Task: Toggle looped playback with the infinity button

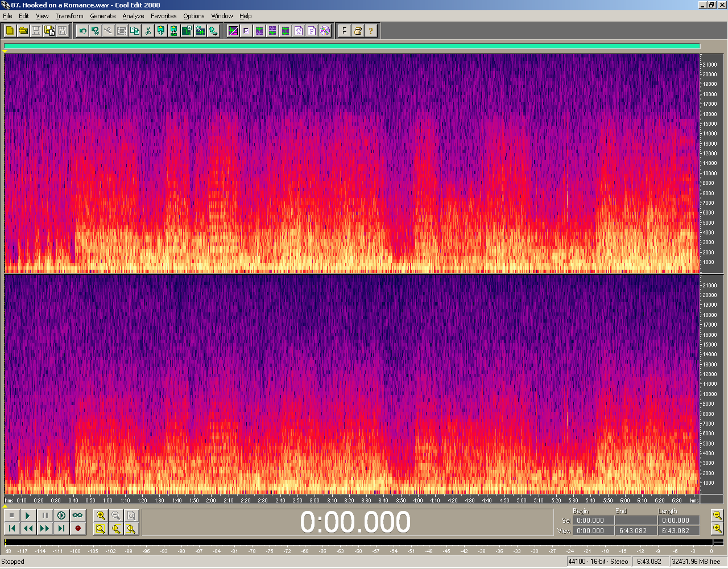Action: pyautogui.click(x=77, y=516)
